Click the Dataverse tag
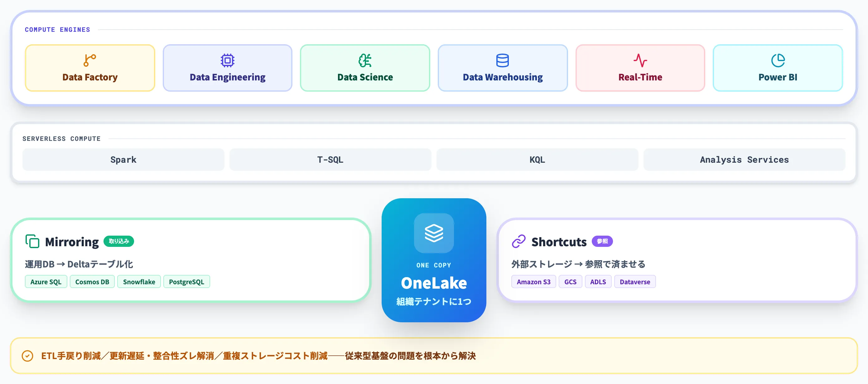868x384 pixels. [634, 281]
